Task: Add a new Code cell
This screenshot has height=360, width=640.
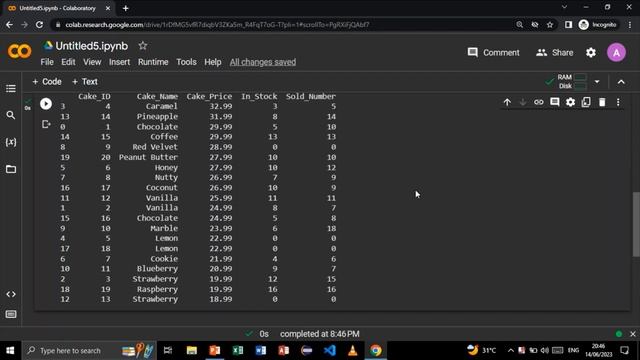Action: (47, 82)
